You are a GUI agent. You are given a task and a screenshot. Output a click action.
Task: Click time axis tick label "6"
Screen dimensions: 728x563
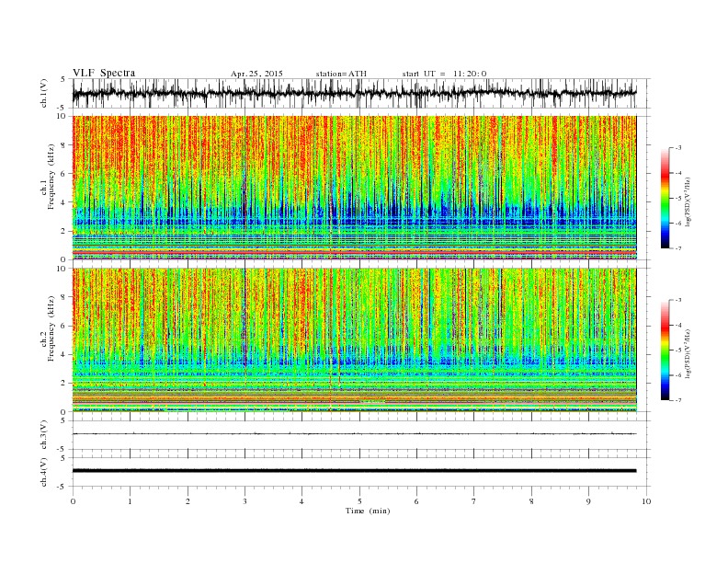[x=416, y=501]
